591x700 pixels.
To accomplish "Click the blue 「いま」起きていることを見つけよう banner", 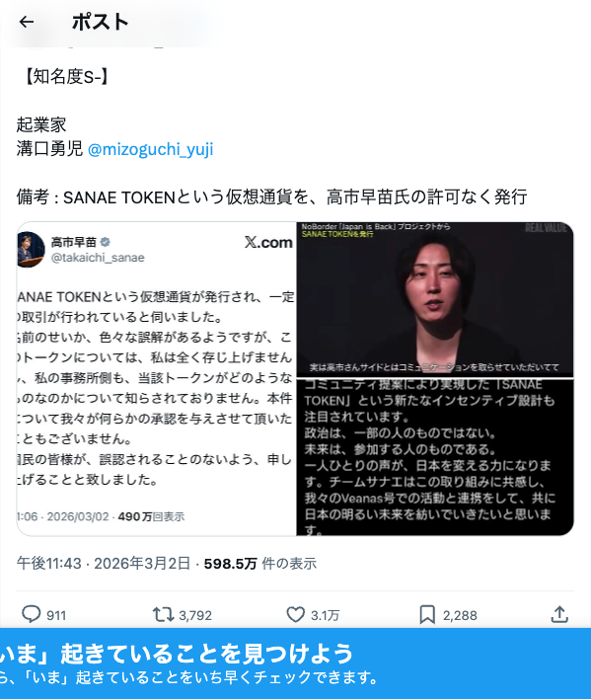I will click(295, 663).
